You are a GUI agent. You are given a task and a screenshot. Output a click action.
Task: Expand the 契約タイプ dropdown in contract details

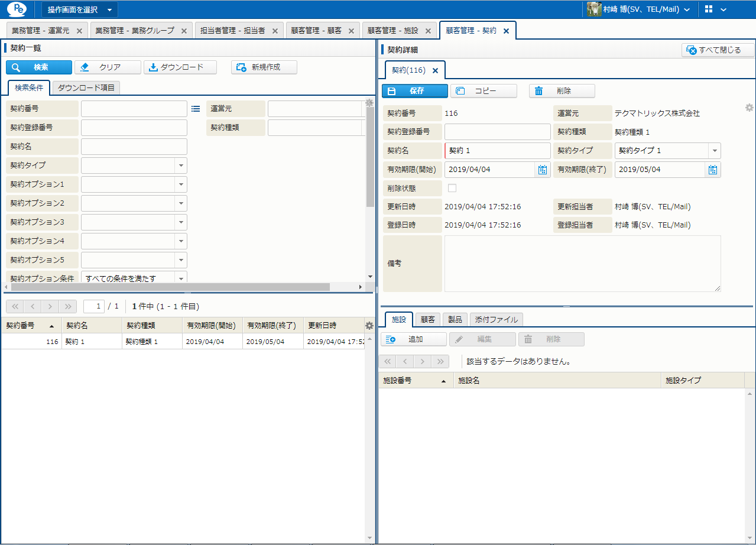(714, 151)
